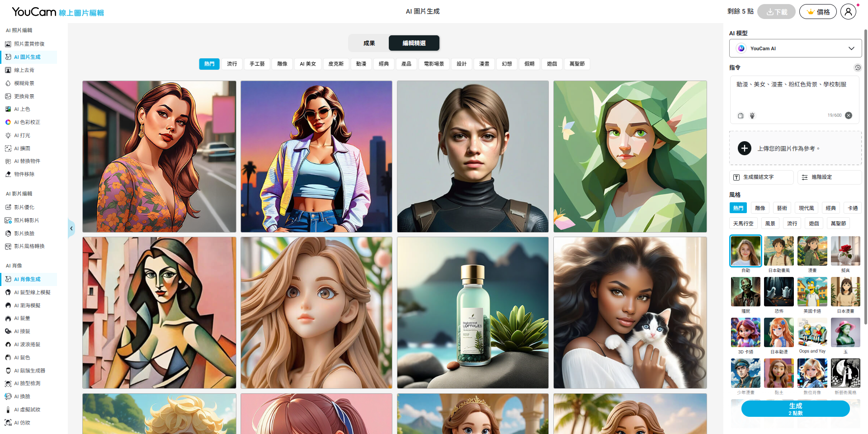Select the 動漫 category filter
The image size is (868, 434).
(x=361, y=64)
